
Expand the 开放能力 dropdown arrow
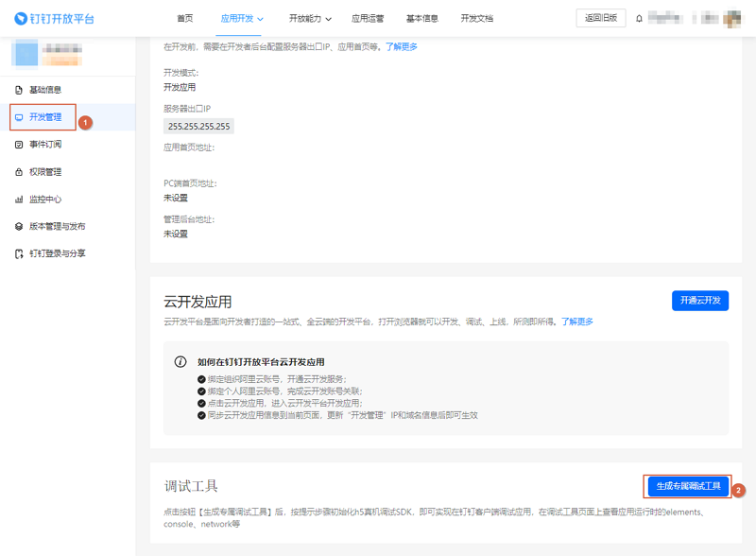pyautogui.click(x=328, y=19)
